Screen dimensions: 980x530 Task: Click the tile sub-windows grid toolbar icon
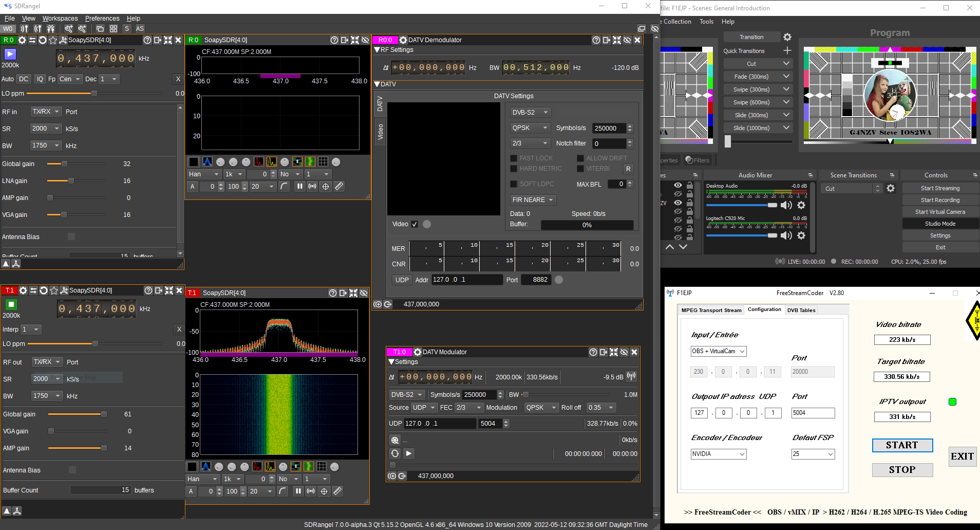(114, 29)
